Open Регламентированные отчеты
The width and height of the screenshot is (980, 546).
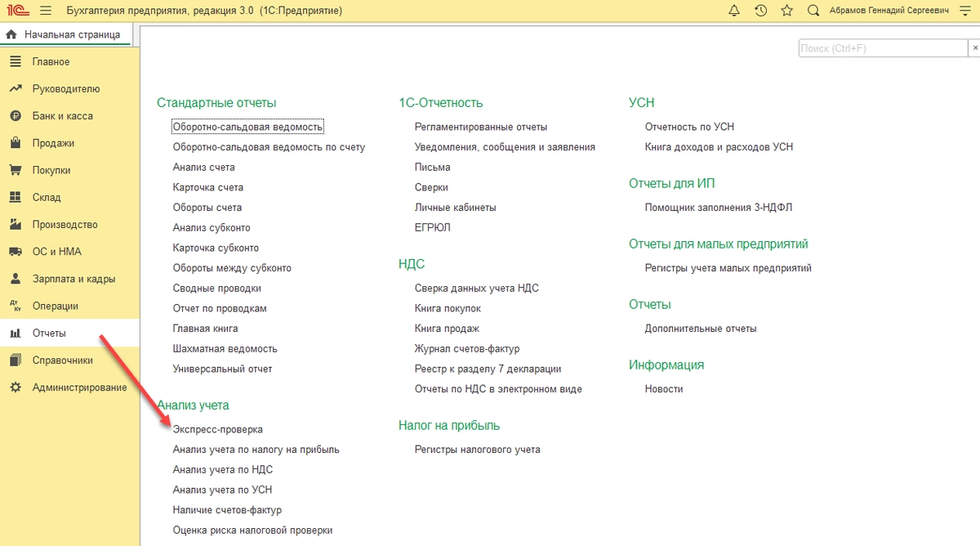pyautogui.click(x=481, y=127)
